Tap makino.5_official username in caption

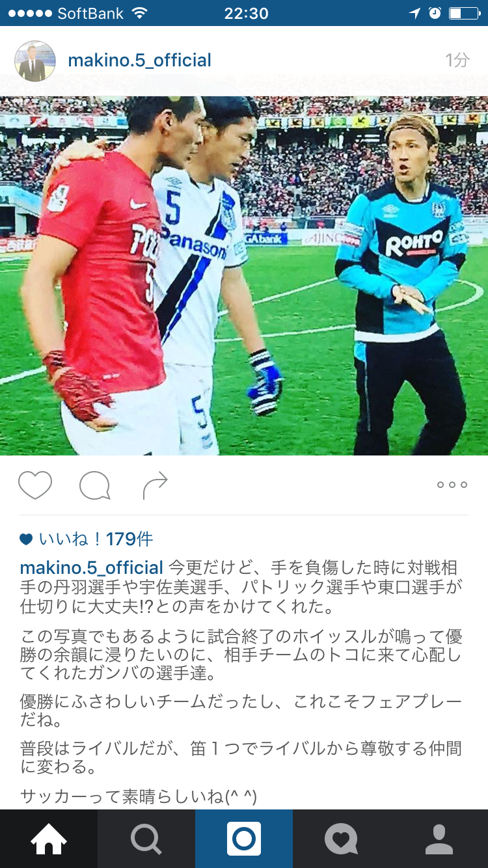click(x=92, y=567)
